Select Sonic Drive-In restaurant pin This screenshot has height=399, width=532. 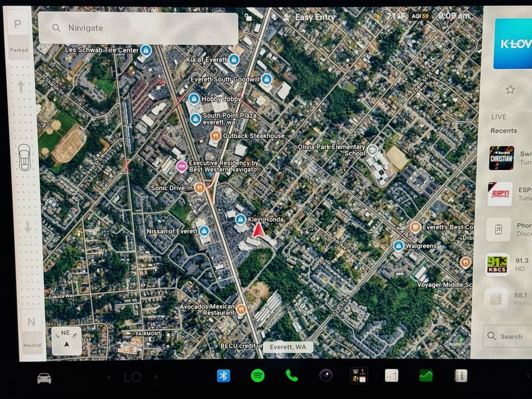tap(199, 187)
